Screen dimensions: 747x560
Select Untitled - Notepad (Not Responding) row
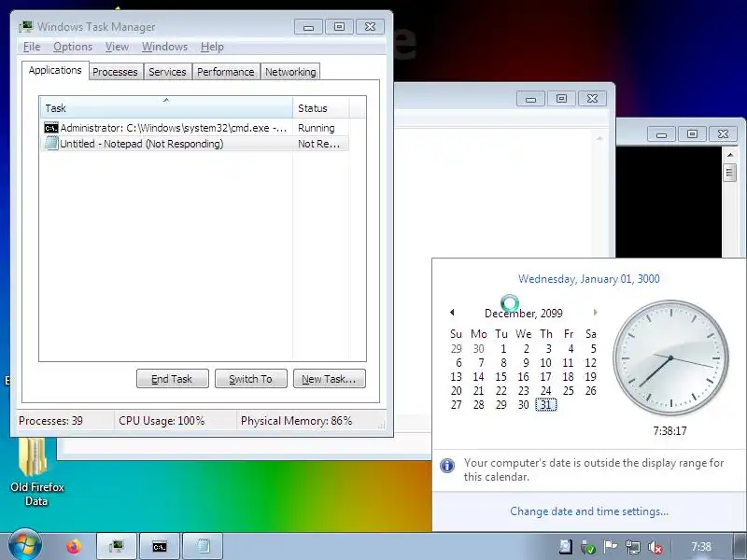(x=194, y=144)
